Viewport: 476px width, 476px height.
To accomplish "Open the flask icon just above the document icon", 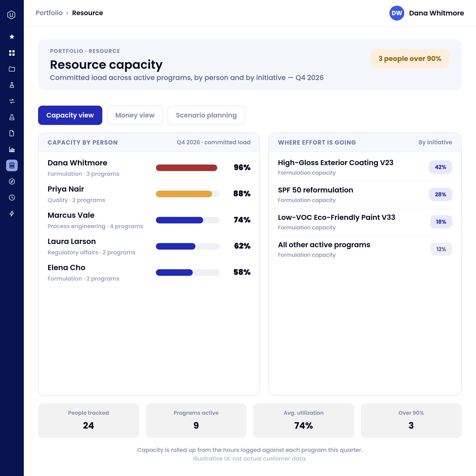I will [x=12, y=117].
